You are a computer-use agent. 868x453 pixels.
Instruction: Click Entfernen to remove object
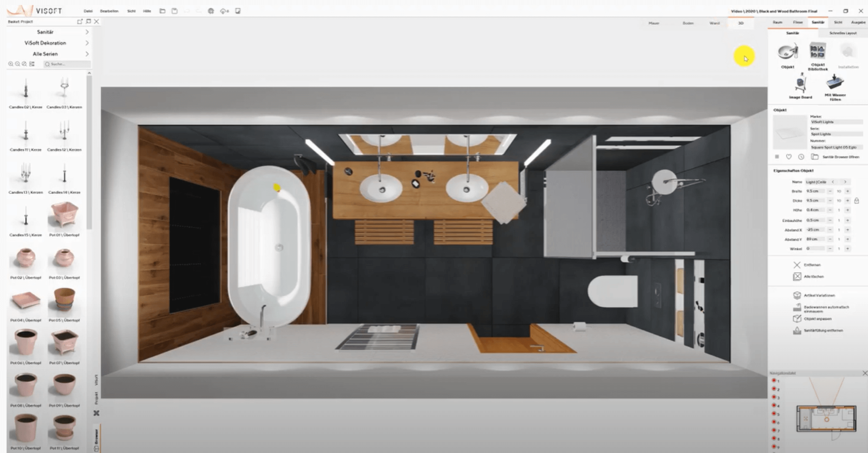pos(807,265)
